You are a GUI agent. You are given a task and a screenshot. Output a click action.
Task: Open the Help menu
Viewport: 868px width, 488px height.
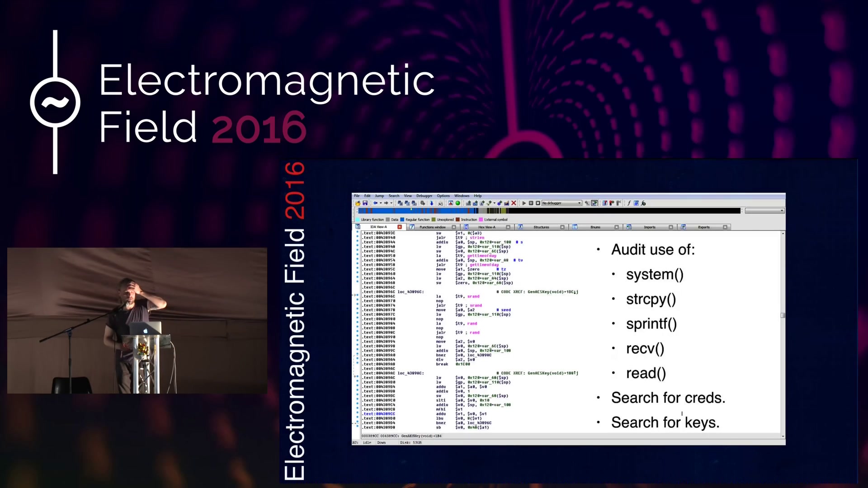(478, 196)
